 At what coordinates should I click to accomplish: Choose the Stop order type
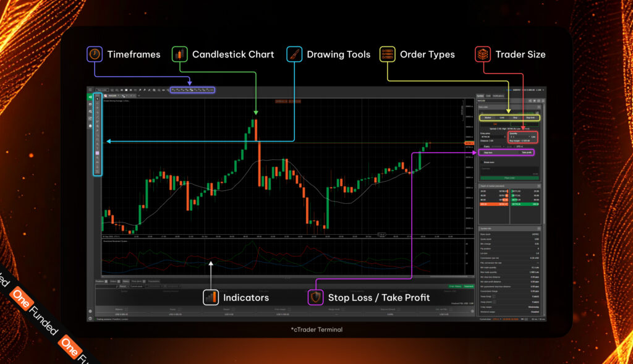[x=515, y=118]
